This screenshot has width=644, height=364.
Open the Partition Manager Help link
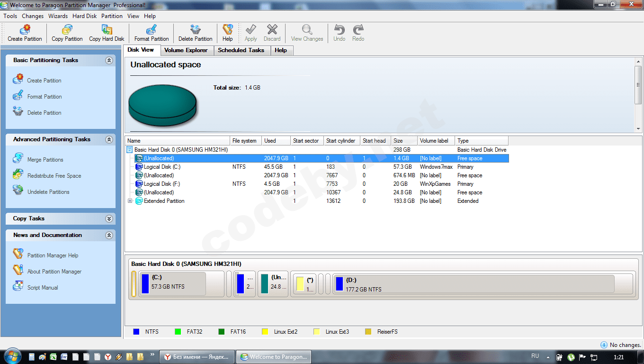(53, 255)
